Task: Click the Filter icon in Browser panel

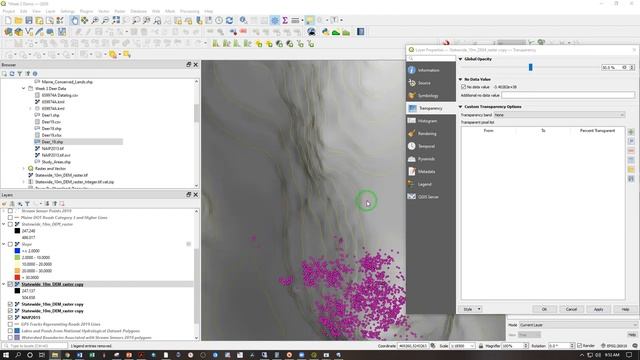Action: [x=20, y=73]
